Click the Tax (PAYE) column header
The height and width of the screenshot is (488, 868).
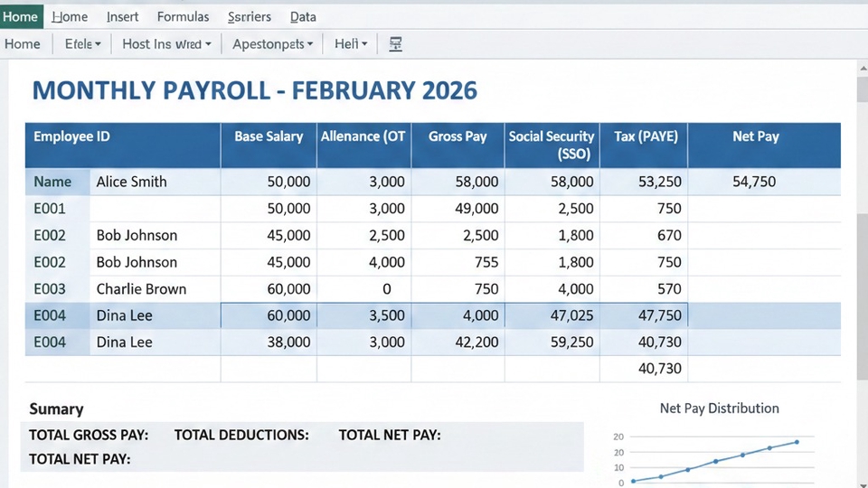click(x=646, y=136)
